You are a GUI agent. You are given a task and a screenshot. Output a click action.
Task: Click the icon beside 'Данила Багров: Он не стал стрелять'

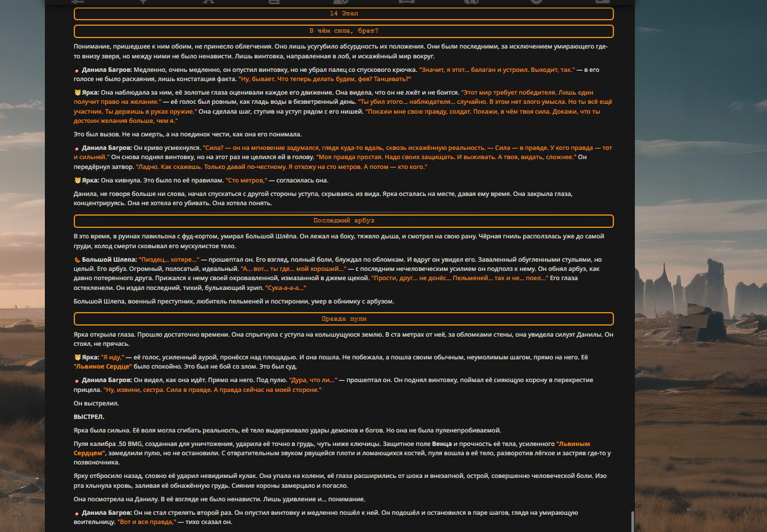(x=77, y=512)
